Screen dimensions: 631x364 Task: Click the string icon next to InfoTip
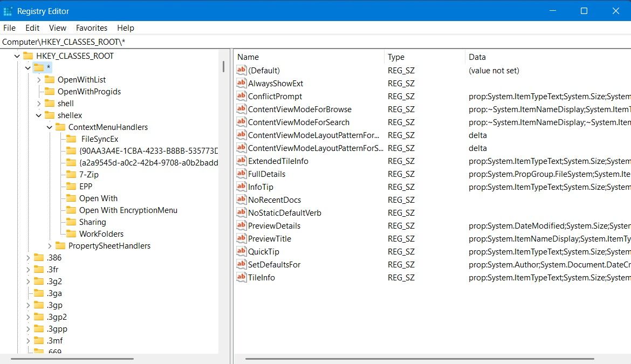(x=241, y=187)
